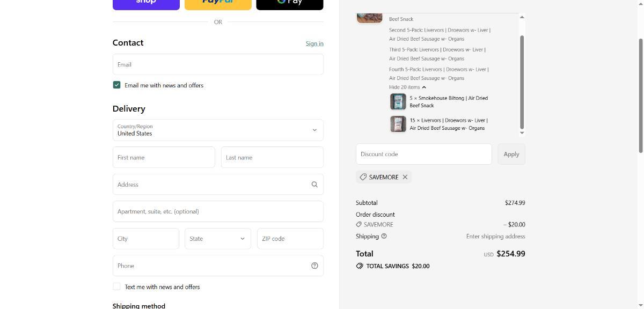This screenshot has height=309, width=644.
Task: Pay with Shop Pay button
Action: click(146, 3)
